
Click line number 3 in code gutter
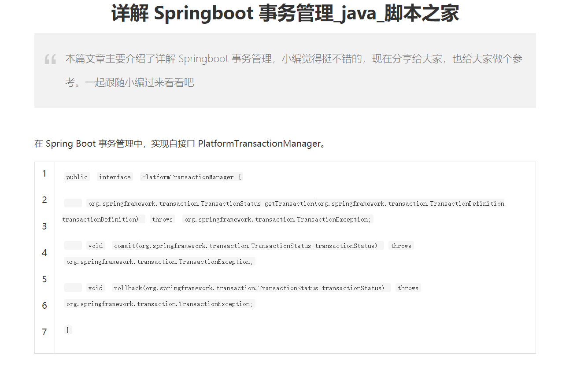click(x=44, y=226)
